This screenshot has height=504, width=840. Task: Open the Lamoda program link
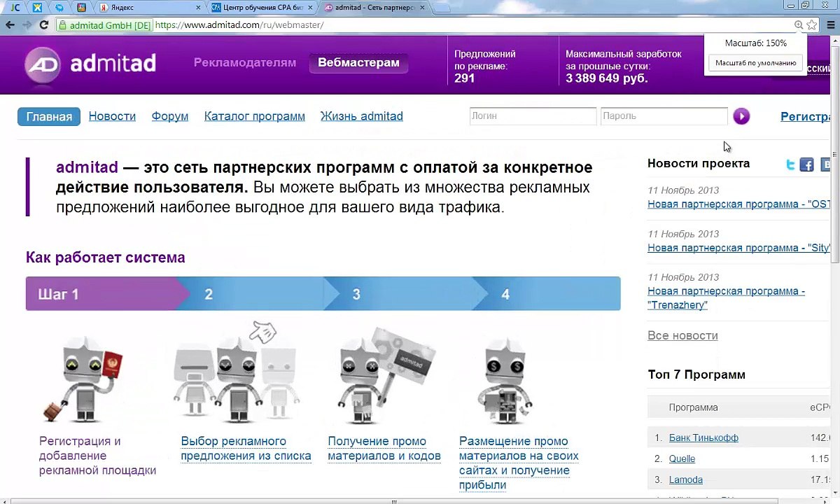point(686,479)
